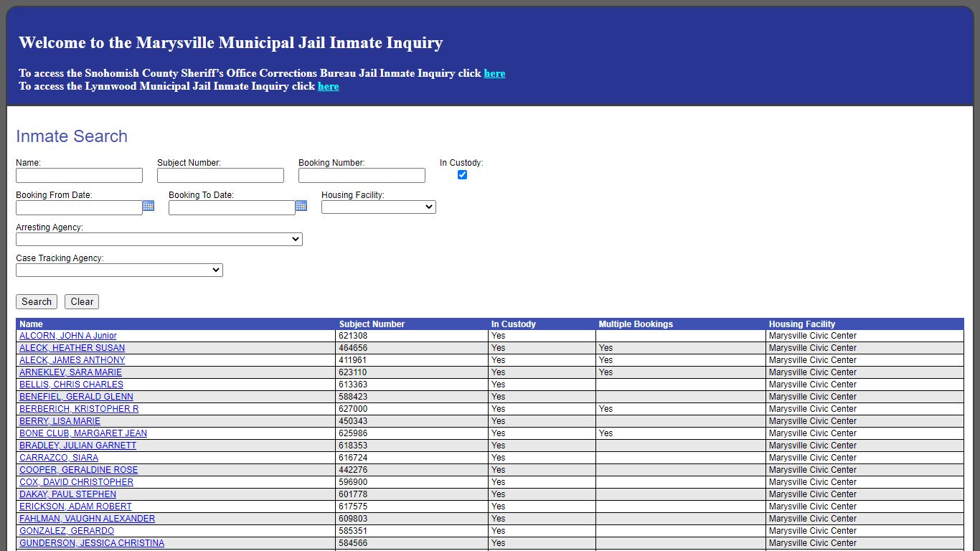
Task: Open inmate CARRAZCO, SIARA
Action: (x=59, y=458)
